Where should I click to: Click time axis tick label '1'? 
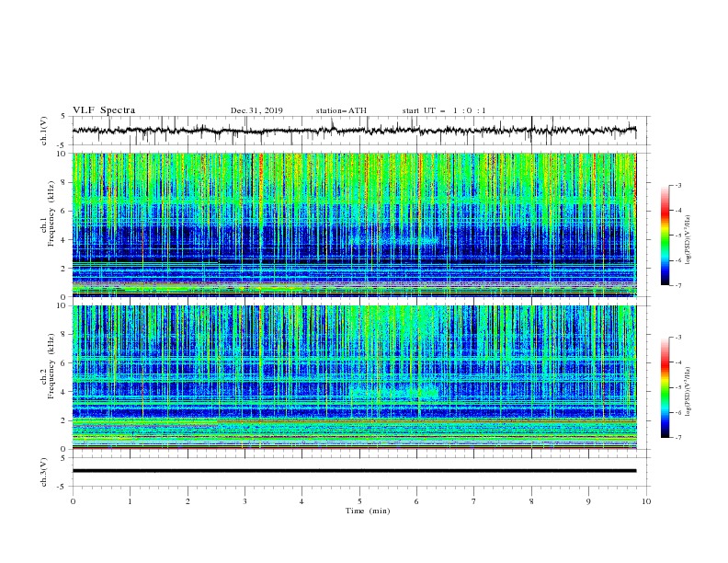pyautogui.click(x=130, y=501)
